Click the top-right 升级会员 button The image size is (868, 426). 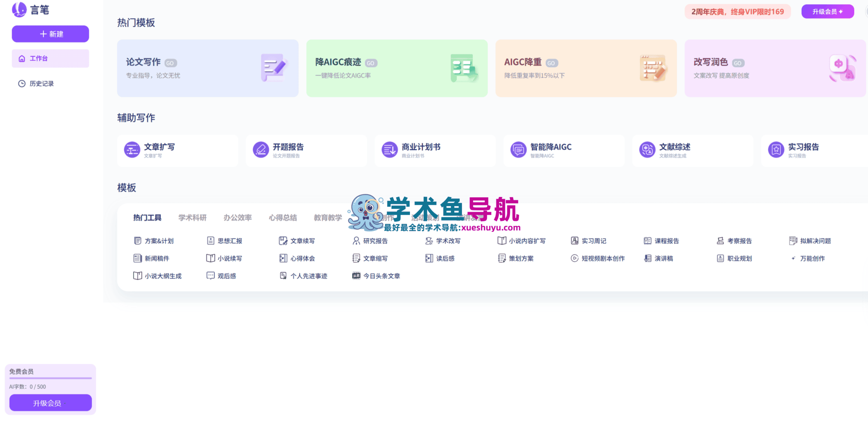pos(828,12)
